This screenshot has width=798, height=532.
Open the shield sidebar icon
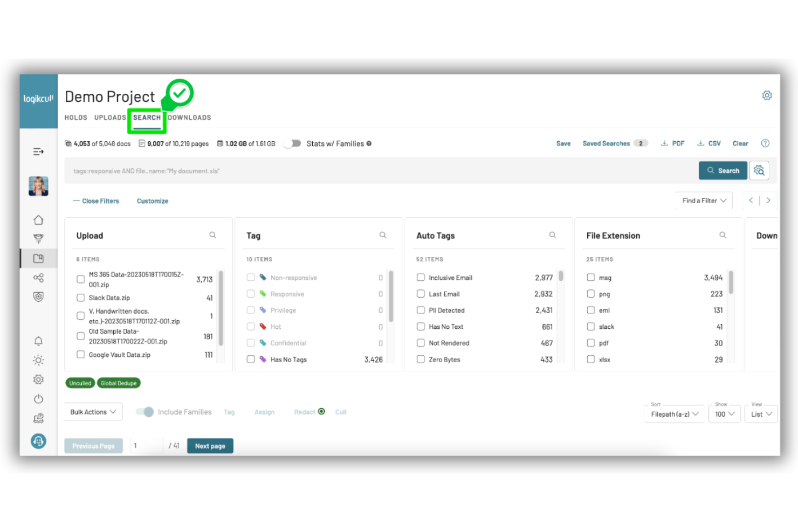pos(38,297)
